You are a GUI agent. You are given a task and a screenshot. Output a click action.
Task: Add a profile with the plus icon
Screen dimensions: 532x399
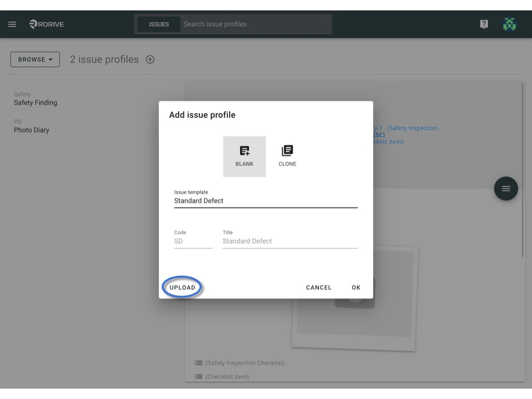pos(150,59)
